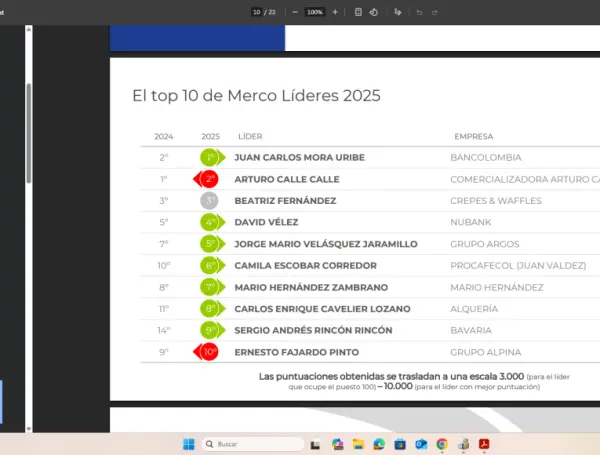Click the company CREPES & WAFFLES
This screenshot has height=455, width=600.
click(x=496, y=201)
